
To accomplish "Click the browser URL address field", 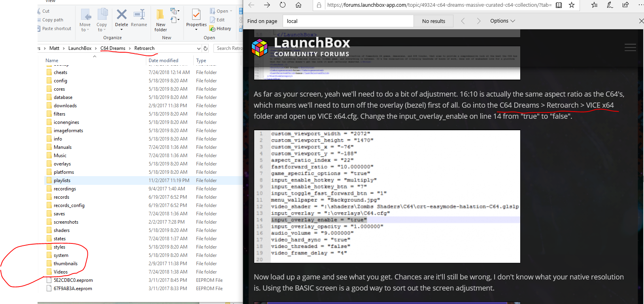I will [439, 5].
